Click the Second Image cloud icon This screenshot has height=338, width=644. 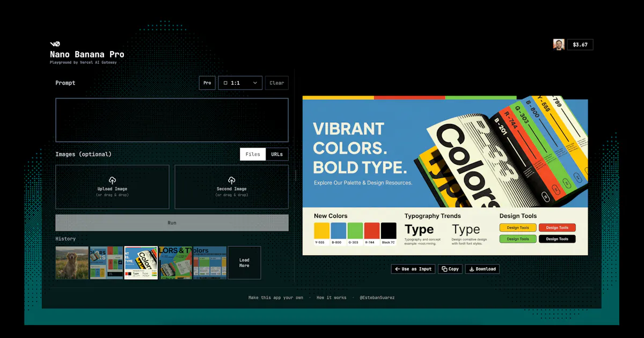coord(232,180)
